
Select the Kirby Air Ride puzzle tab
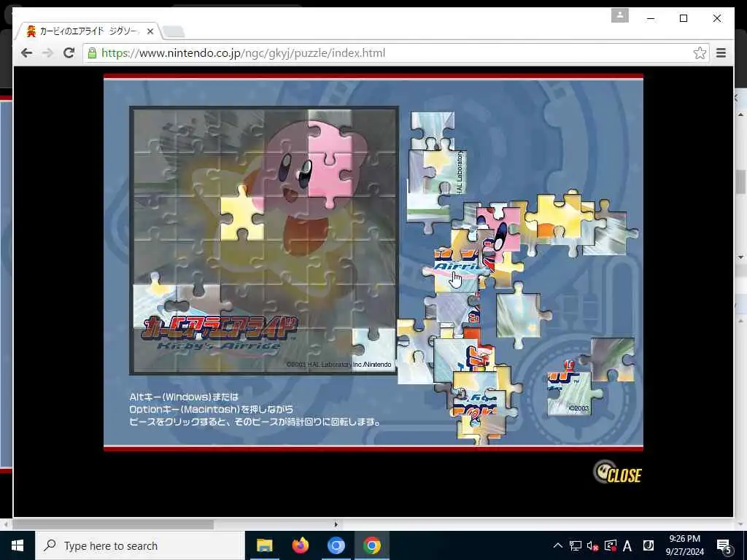tap(88, 31)
